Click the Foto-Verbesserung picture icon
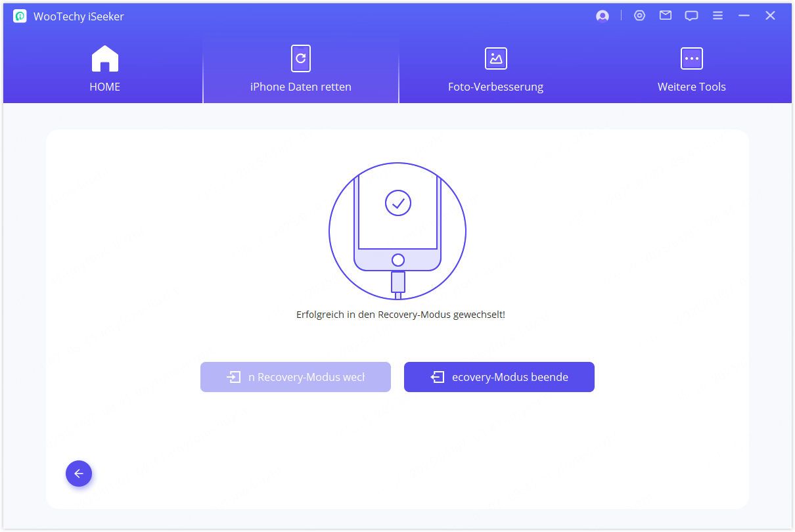The width and height of the screenshot is (795, 532). coord(495,58)
